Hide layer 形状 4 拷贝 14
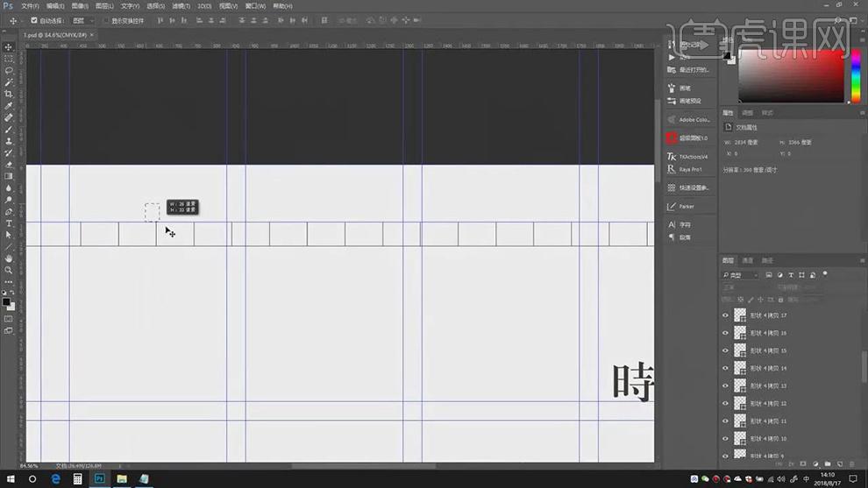Viewport: 868px width, 488px height. click(725, 368)
